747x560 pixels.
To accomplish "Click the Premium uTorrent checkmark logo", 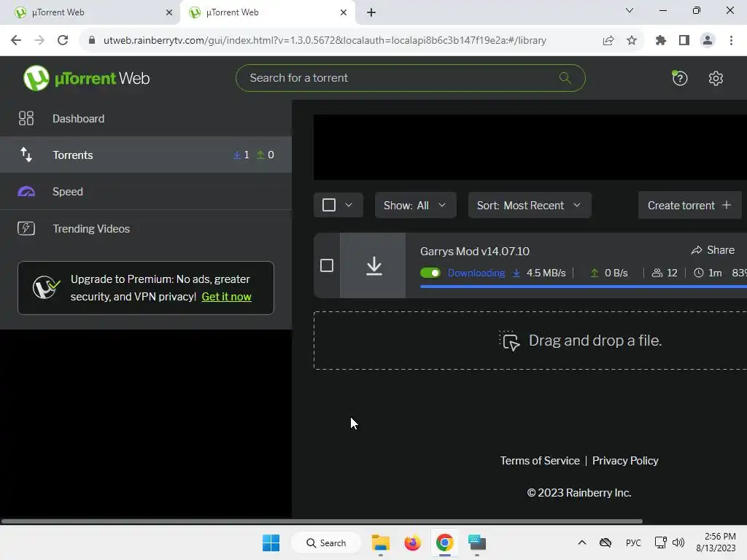I will [x=46, y=287].
